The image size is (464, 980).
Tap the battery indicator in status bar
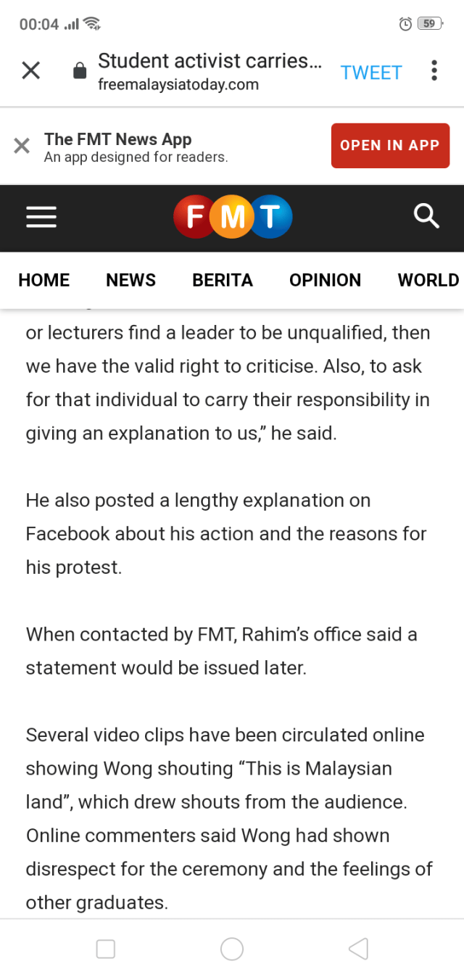pos(429,24)
